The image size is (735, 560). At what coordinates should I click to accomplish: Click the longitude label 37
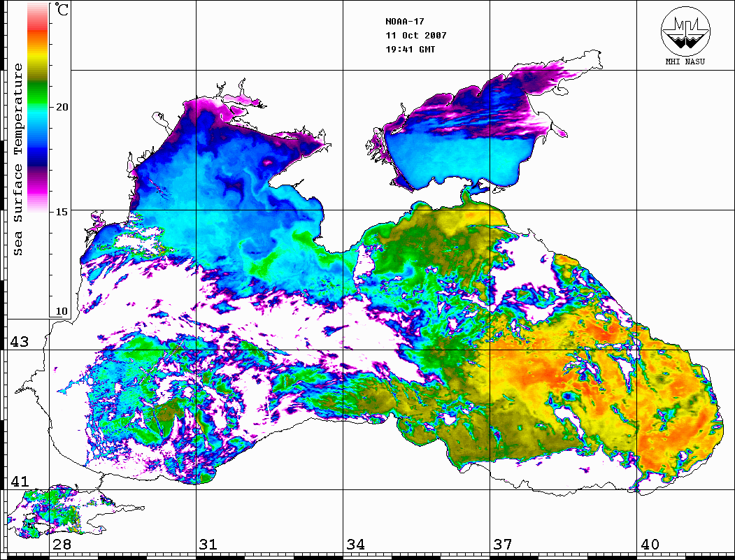point(503,544)
